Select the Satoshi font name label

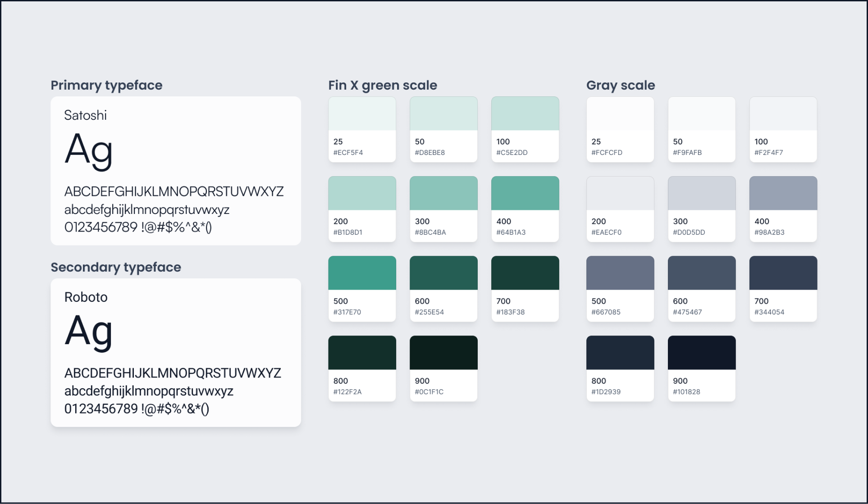85,115
